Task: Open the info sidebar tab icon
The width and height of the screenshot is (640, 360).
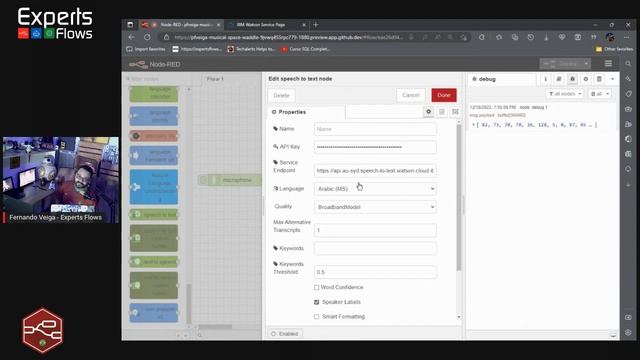Action: point(546,79)
